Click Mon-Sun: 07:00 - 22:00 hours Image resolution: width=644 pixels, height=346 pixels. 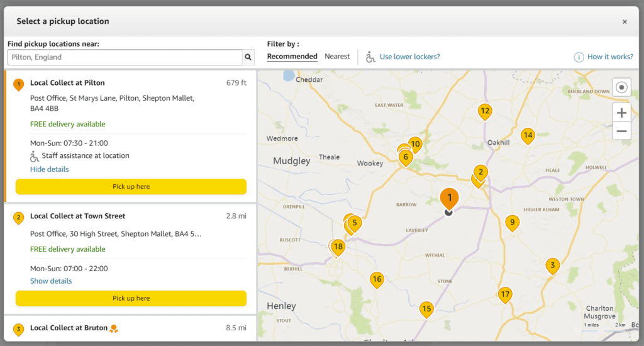pyautogui.click(x=69, y=269)
